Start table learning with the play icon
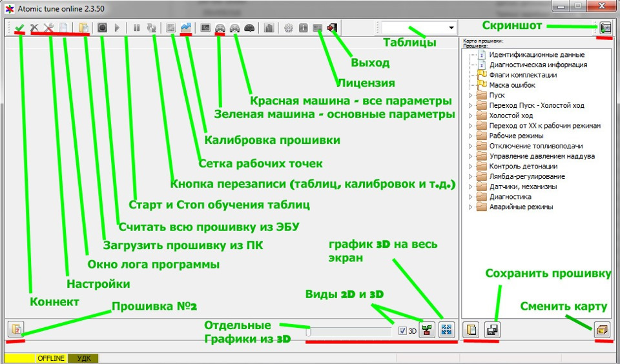 click(117, 28)
